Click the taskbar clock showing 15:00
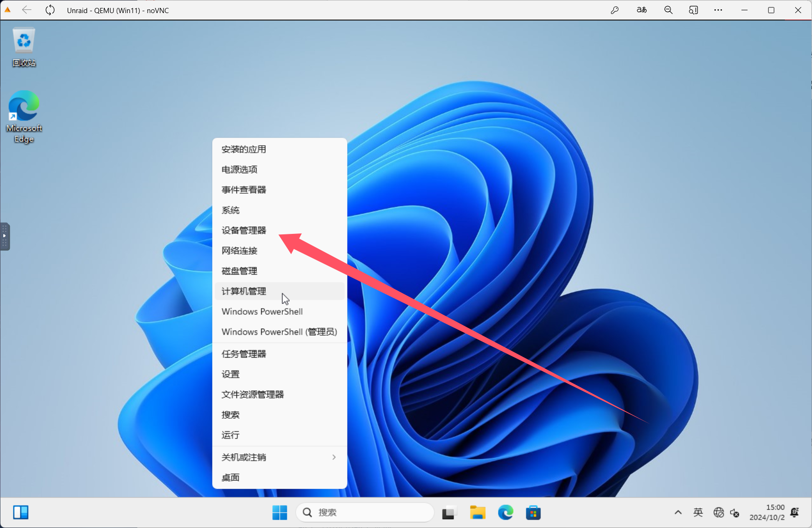Viewport: 812px width, 528px height. (767, 513)
